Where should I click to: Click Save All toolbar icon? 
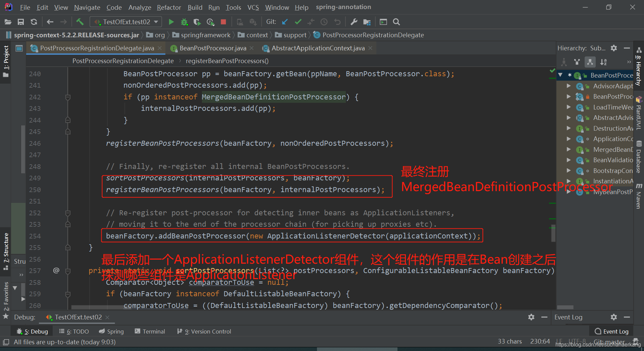[x=21, y=22]
